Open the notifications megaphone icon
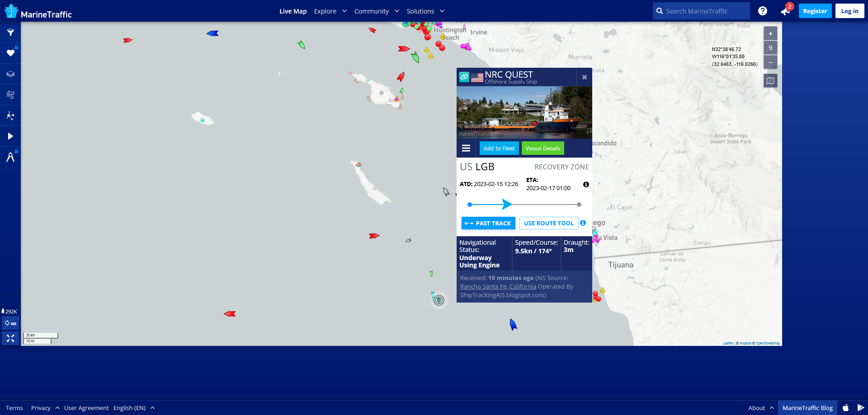Image resolution: width=868 pixels, height=415 pixels. (x=786, y=11)
